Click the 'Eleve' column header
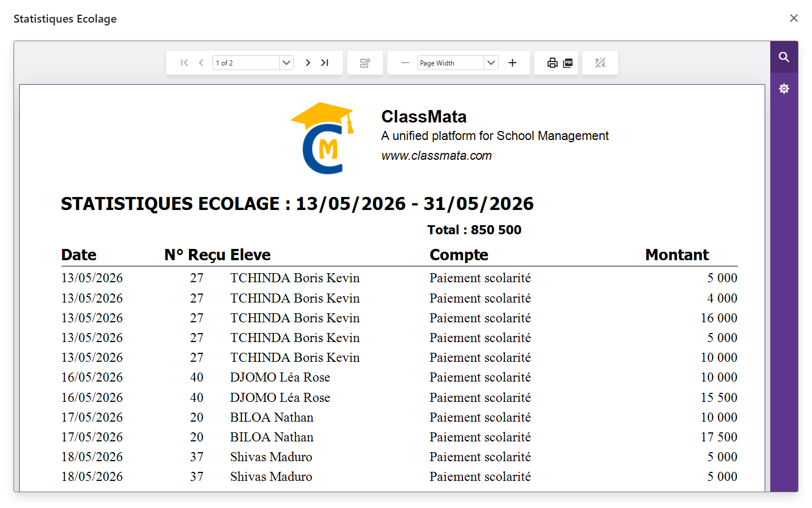Screen dimensions: 812x508 coord(250,255)
